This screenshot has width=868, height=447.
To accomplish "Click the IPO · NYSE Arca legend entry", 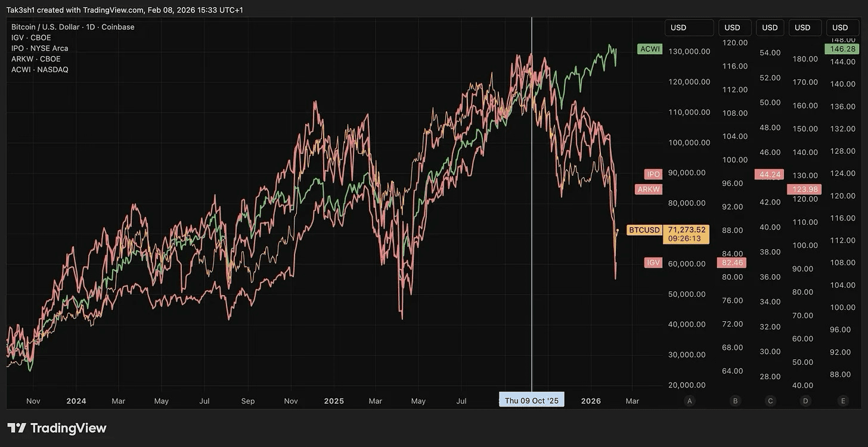I will coord(40,48).
